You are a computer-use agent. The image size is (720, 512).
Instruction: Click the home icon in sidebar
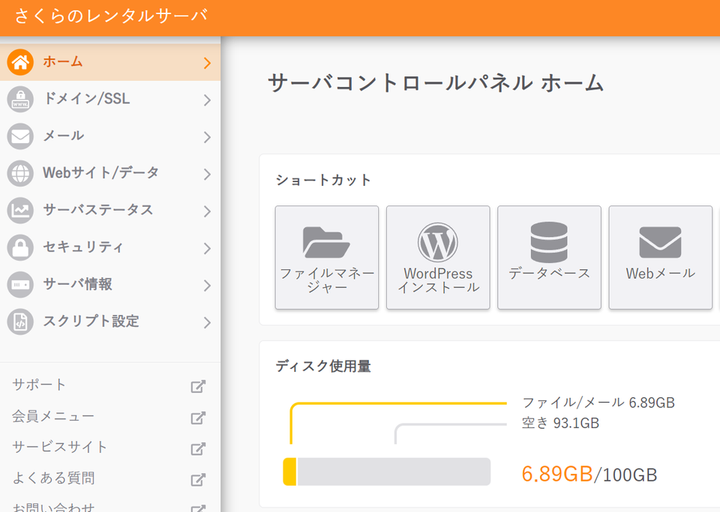point(20,62)
